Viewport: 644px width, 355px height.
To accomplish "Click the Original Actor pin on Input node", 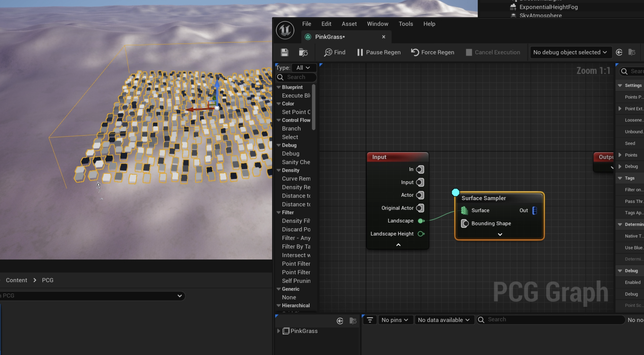I will 420,208.
